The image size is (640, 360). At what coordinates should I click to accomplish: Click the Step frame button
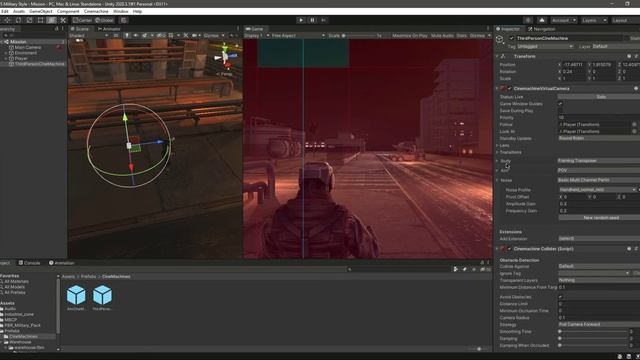coord(324,20)
